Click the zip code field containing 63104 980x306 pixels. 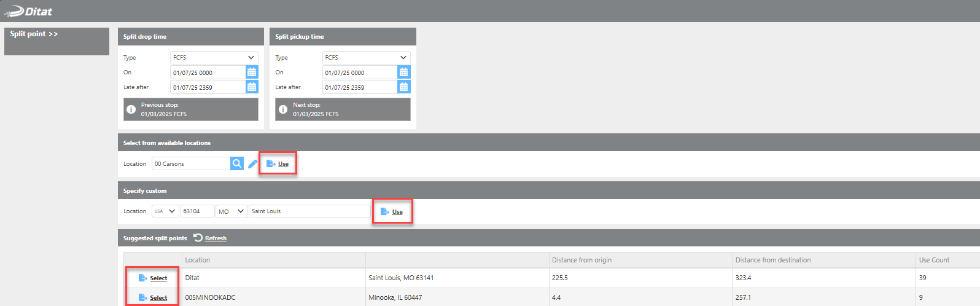coord(196,211)
